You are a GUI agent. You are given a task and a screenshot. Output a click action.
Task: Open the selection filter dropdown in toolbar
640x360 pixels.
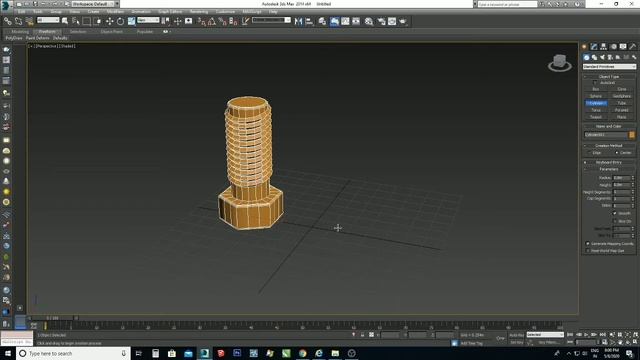click(x=48, y=20)
